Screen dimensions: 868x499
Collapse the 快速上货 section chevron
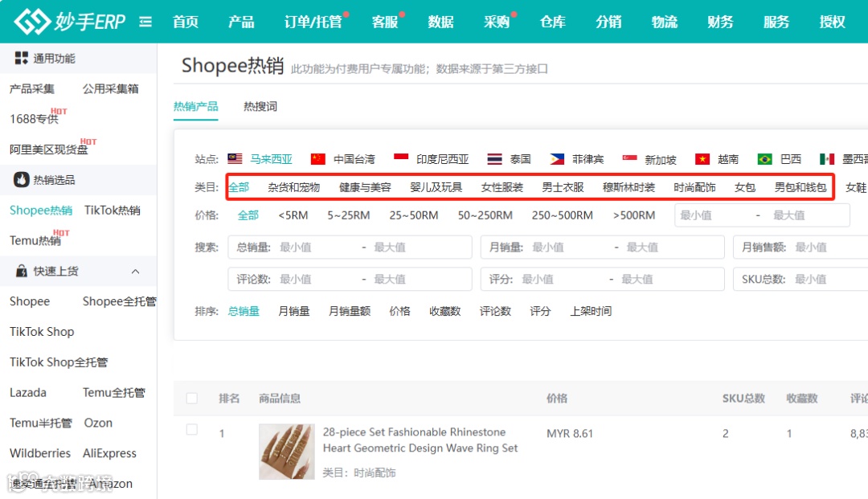135,272
